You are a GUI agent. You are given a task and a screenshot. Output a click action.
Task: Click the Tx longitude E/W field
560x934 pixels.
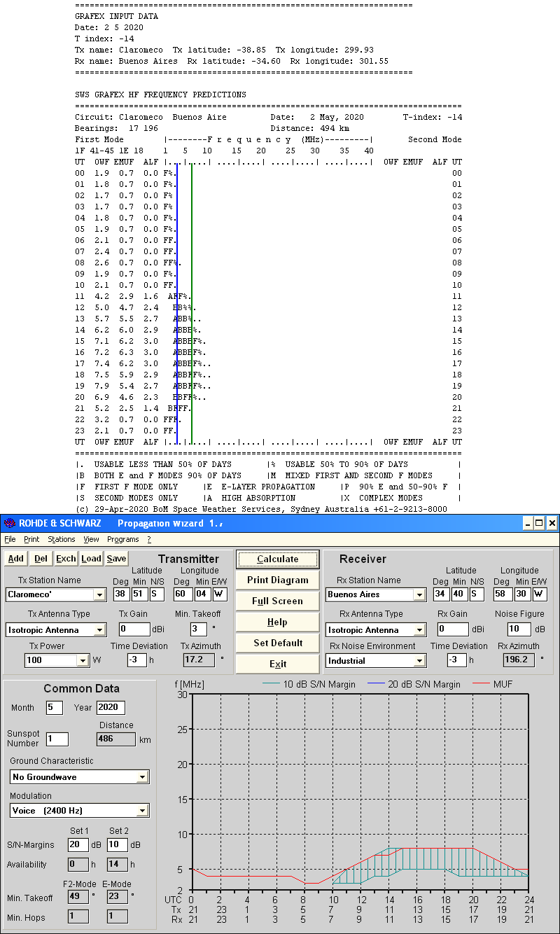pos(220,594)
